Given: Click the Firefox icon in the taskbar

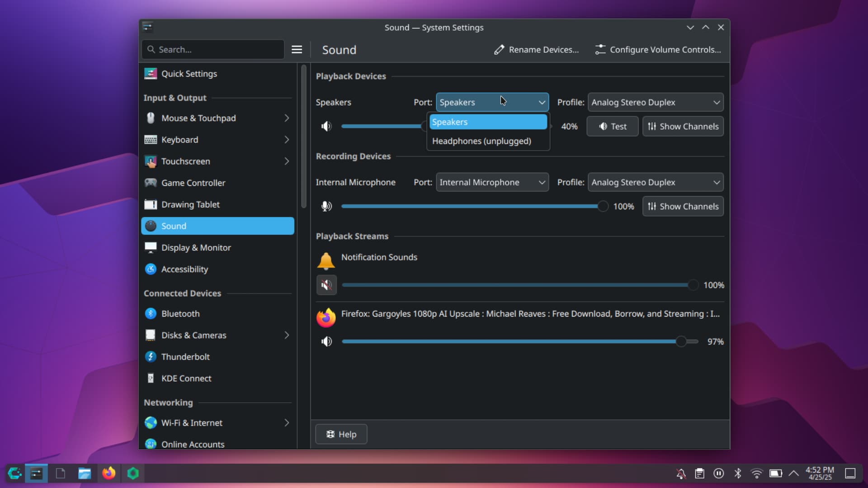Looking at the screenshot, I should (108, 473).
